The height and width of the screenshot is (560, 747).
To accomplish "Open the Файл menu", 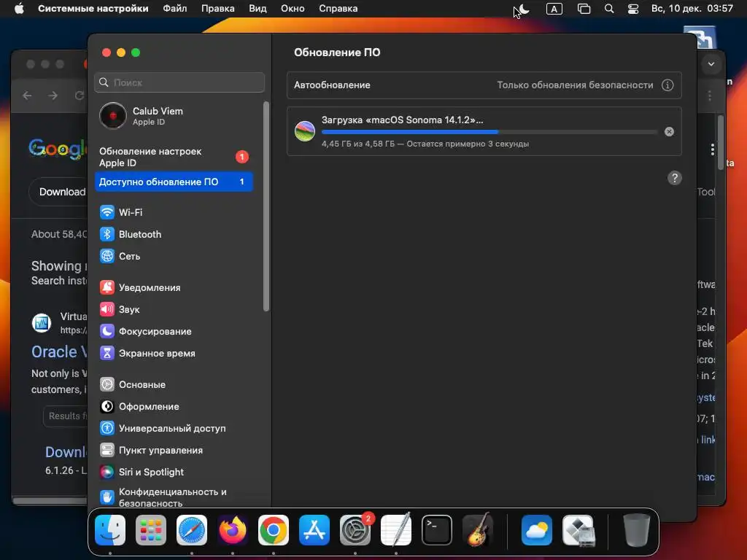I will [x=175, y=8].
